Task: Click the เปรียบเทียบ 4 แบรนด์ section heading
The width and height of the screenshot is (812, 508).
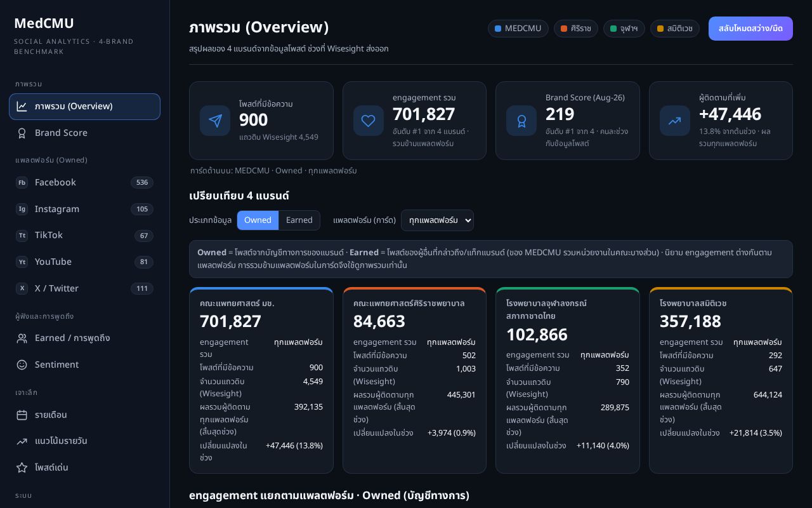Action: pyautogui.click(x=239, y=196)
